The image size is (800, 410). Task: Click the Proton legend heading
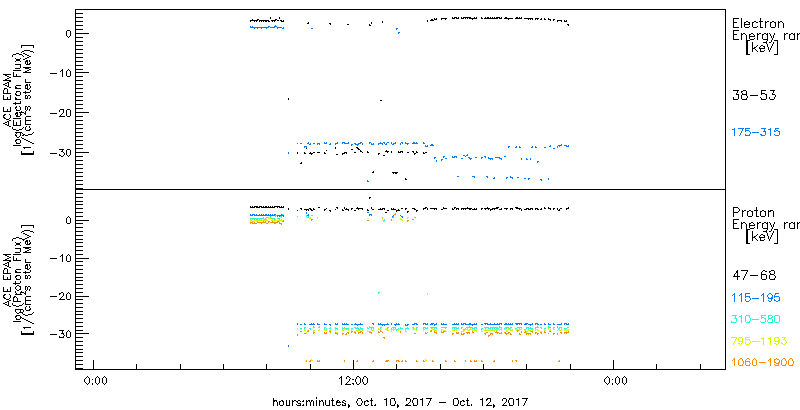[754, 212]
